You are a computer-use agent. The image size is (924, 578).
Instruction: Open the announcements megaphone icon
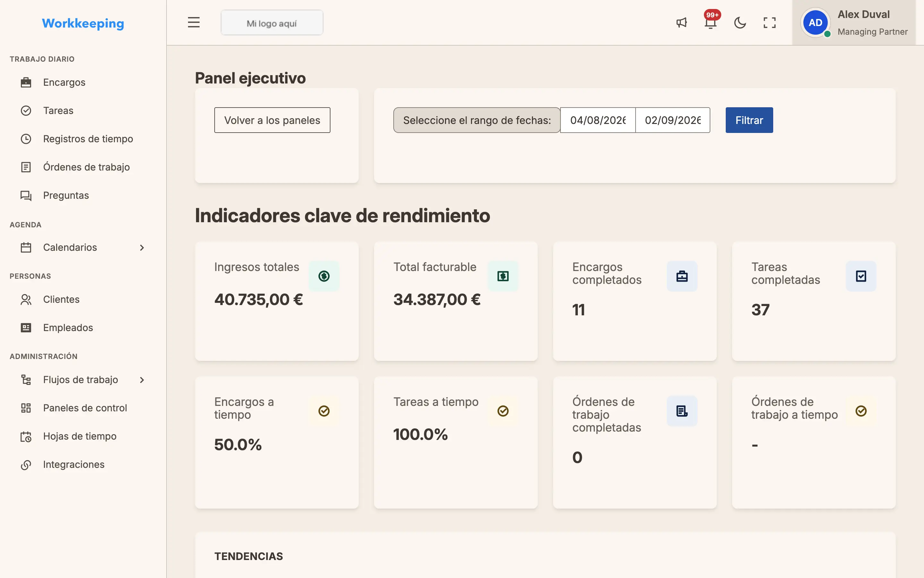[x=681, y=22]
